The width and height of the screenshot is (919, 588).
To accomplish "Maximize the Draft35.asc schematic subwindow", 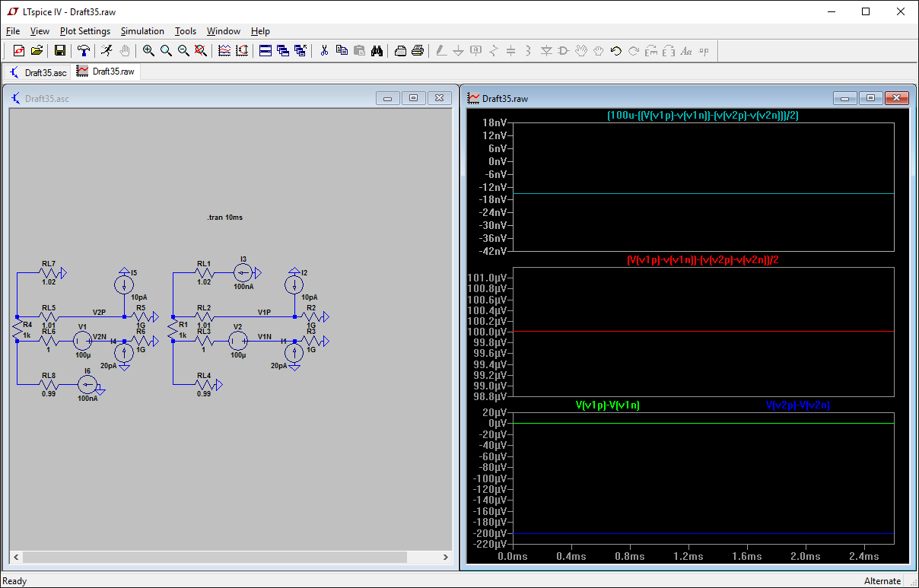I will 413,98.
